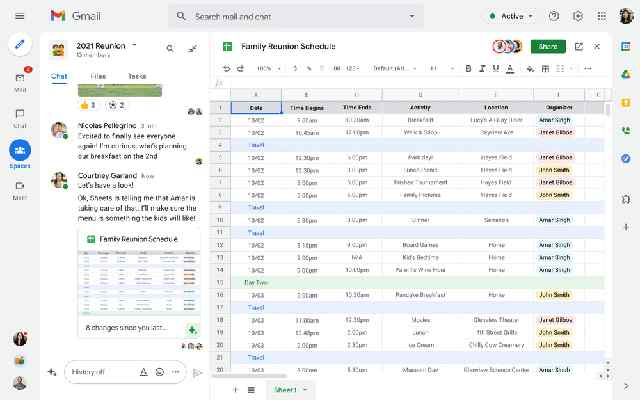Open Chat in the left rail

pos(20,118)
